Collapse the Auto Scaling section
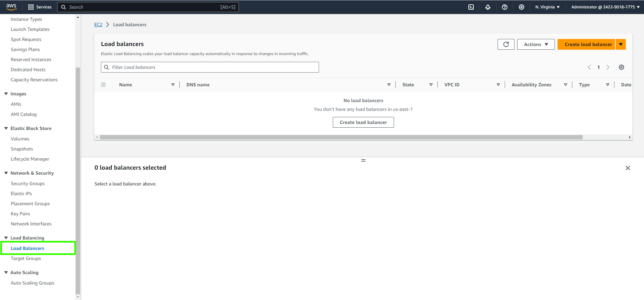 (6, 272)
